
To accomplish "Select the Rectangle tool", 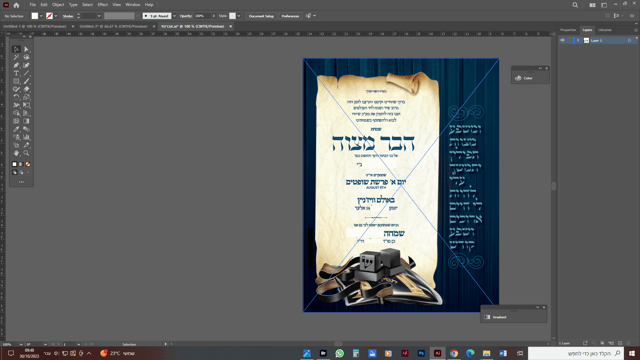I will (x=16, y=81).
